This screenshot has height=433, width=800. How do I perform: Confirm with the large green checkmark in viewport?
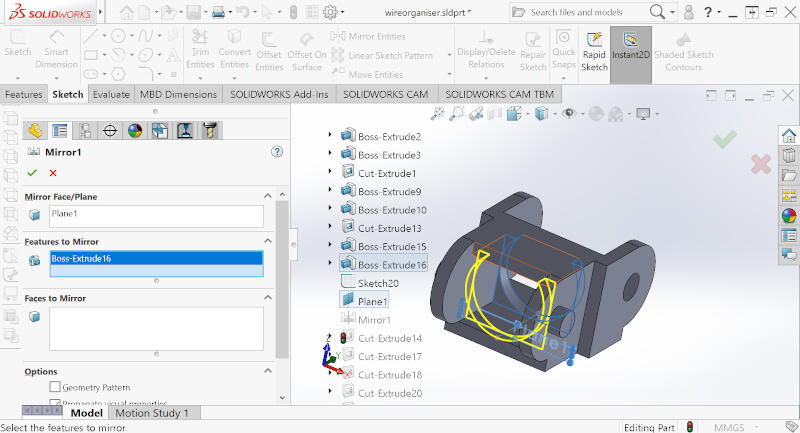[725, 139]
